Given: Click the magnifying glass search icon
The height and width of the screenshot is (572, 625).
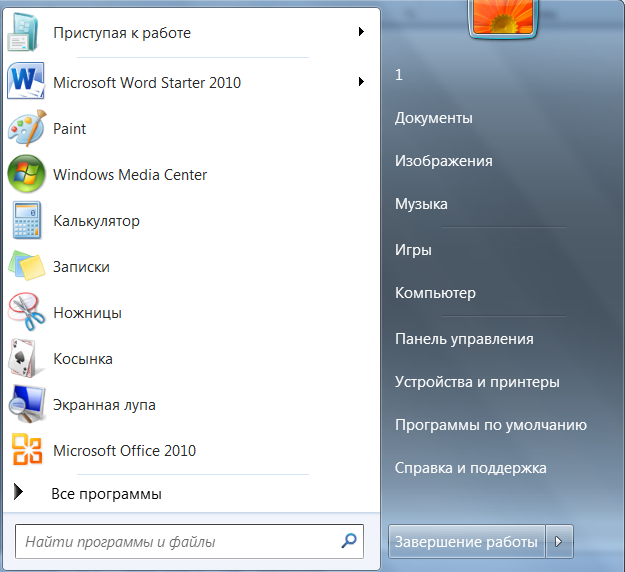Looking at the screenshot, I should point(349,541).
